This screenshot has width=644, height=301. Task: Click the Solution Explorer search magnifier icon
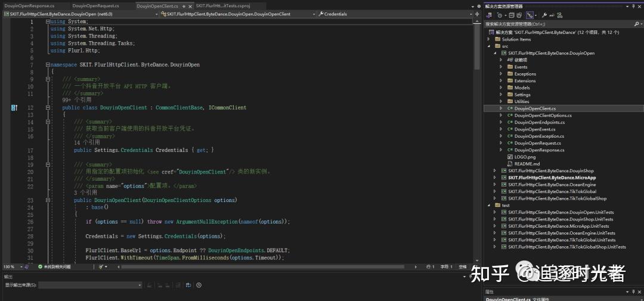[x=637, y=24]
